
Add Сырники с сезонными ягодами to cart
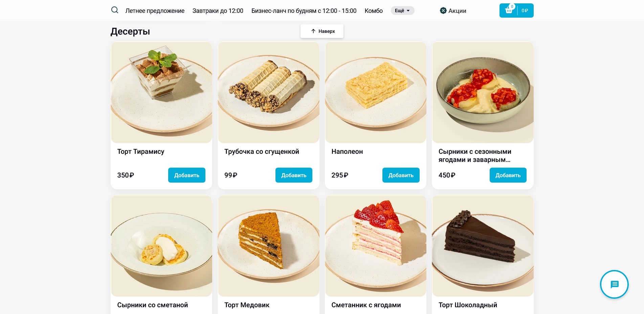tap(508, 175)
